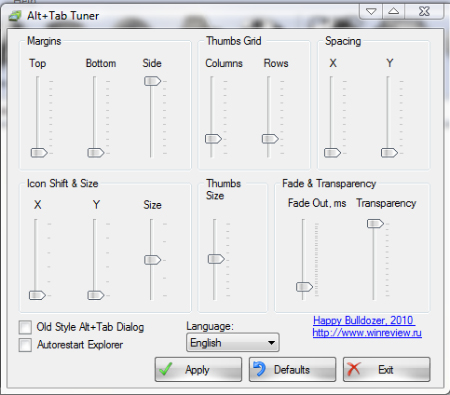The image size is (450, 395).
Task: Click the Spacing Y slider thumb
Action: click(389, 153)
